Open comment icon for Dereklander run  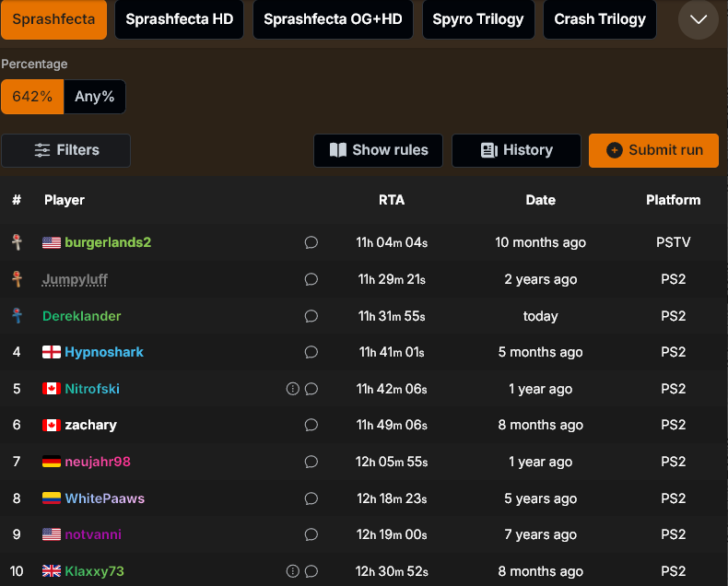coord(311,316)
